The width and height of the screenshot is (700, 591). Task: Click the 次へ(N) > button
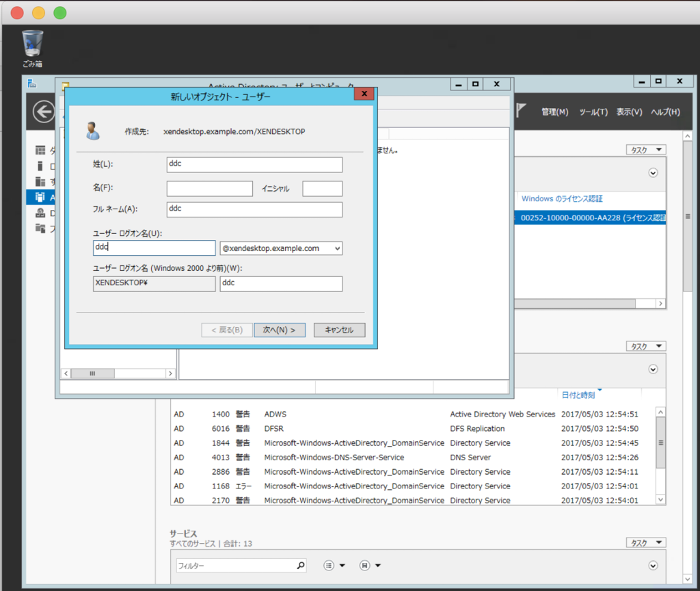280,330
